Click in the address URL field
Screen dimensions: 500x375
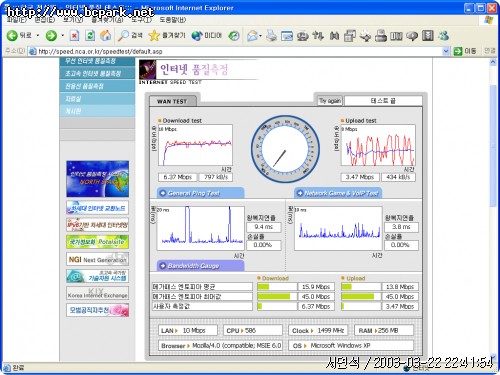pos(238,51)
